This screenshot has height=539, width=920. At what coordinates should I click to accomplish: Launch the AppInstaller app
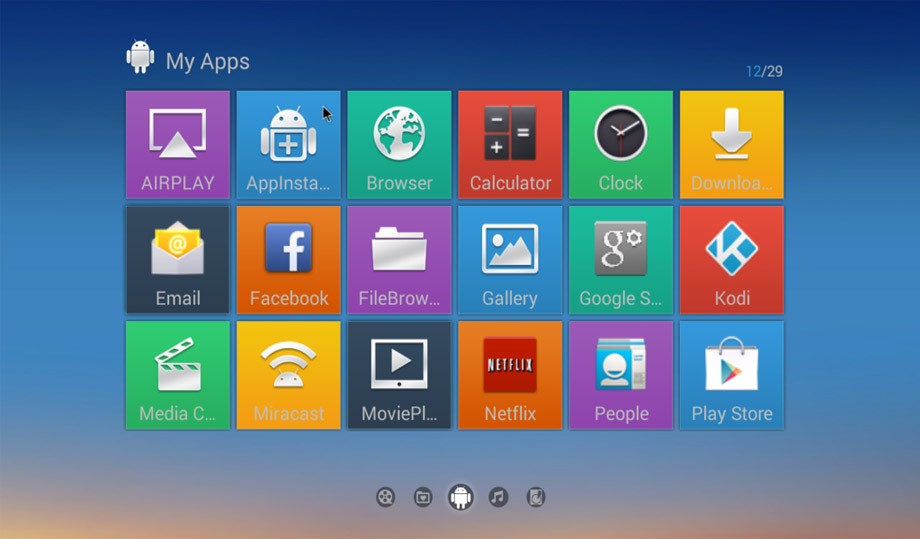(288, 144)
